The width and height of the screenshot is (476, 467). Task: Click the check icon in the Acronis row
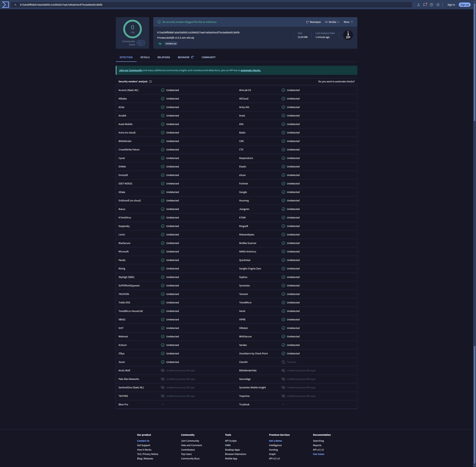coord(163,90)
